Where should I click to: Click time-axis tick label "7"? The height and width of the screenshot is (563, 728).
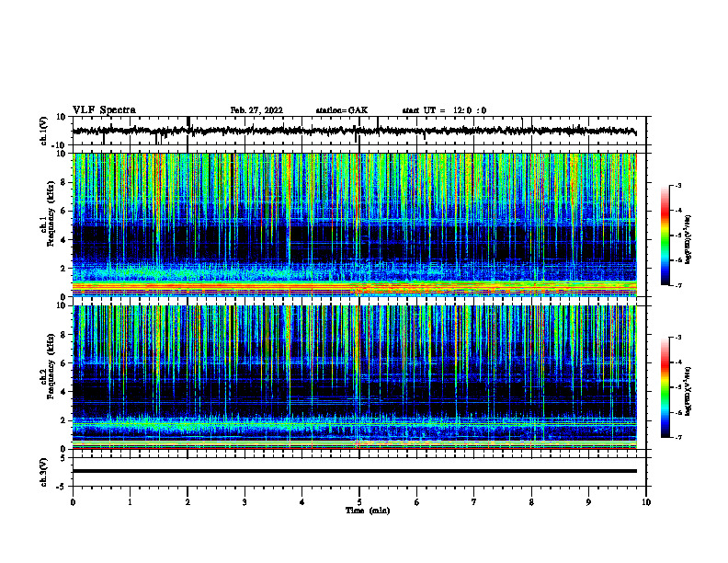pos(474,502)
